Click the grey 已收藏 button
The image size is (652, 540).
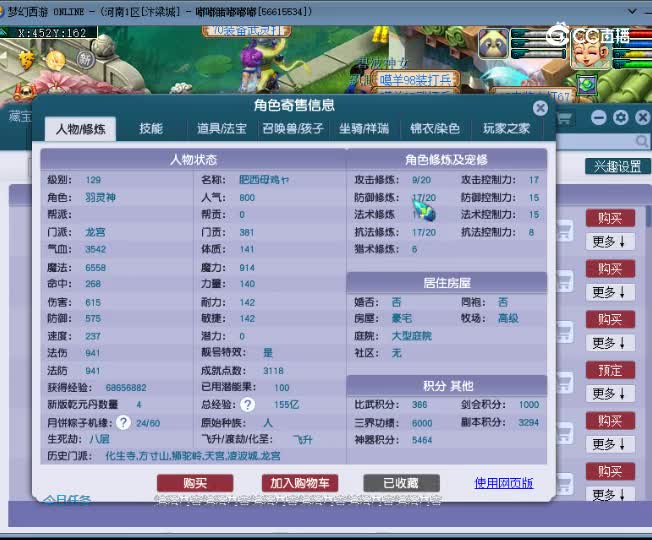[x=401, y=483]
